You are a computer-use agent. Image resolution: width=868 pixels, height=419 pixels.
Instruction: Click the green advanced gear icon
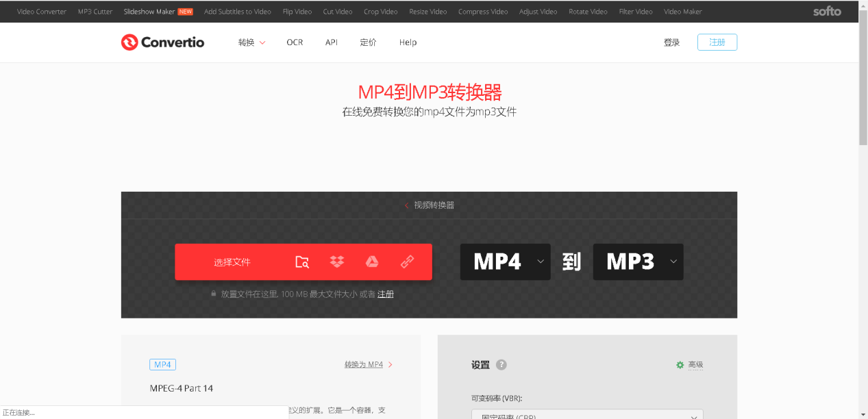point(680,365)
